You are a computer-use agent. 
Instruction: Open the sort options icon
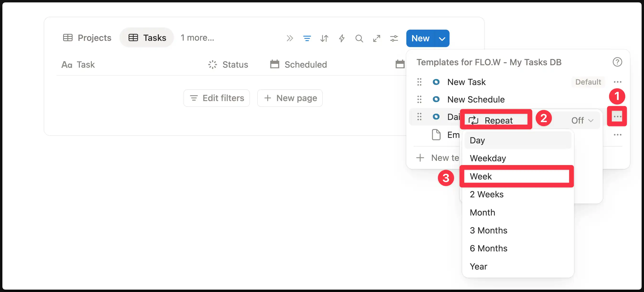[324, 38]
